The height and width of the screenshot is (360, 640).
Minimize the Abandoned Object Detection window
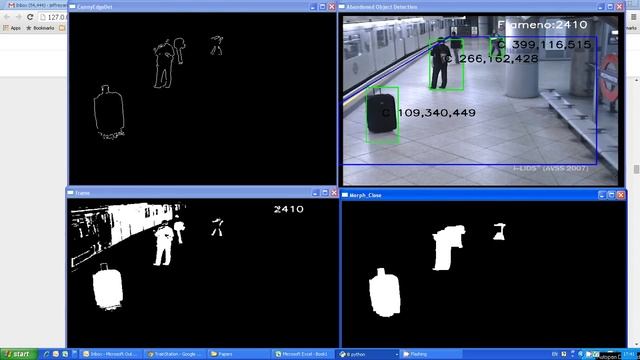[600, 7]
